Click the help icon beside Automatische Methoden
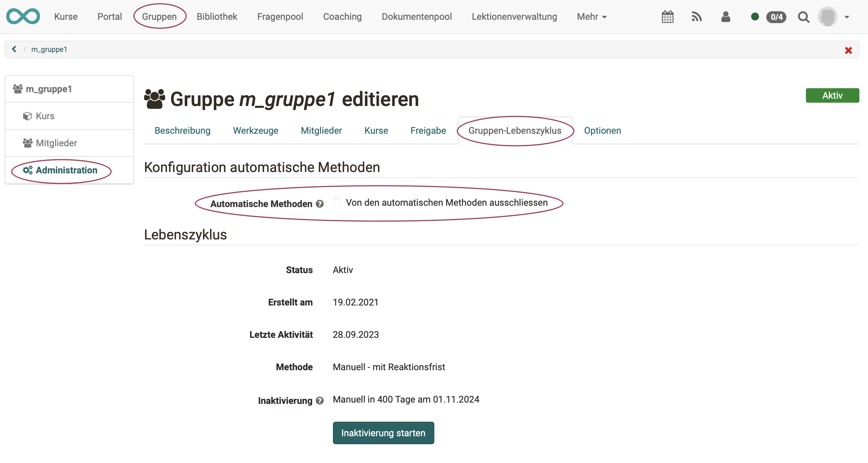The height and width of the screenshot is (463, 868). [x=319, y=203]
